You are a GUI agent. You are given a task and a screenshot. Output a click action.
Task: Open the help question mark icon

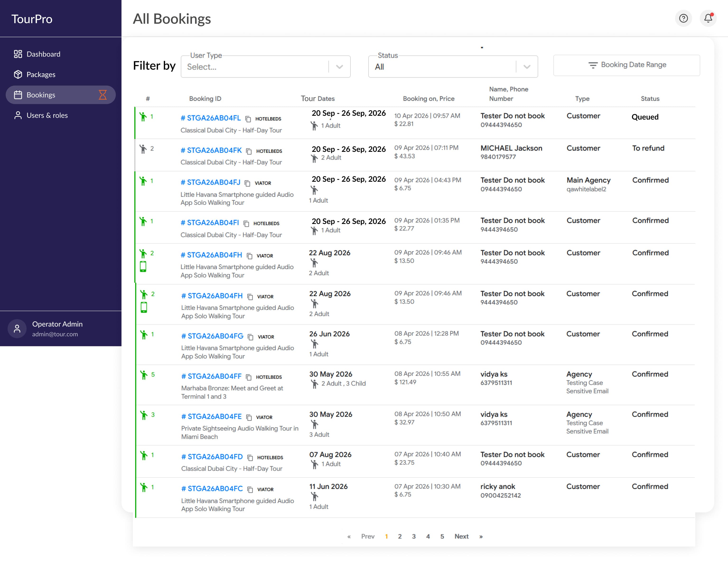(683, 18)
